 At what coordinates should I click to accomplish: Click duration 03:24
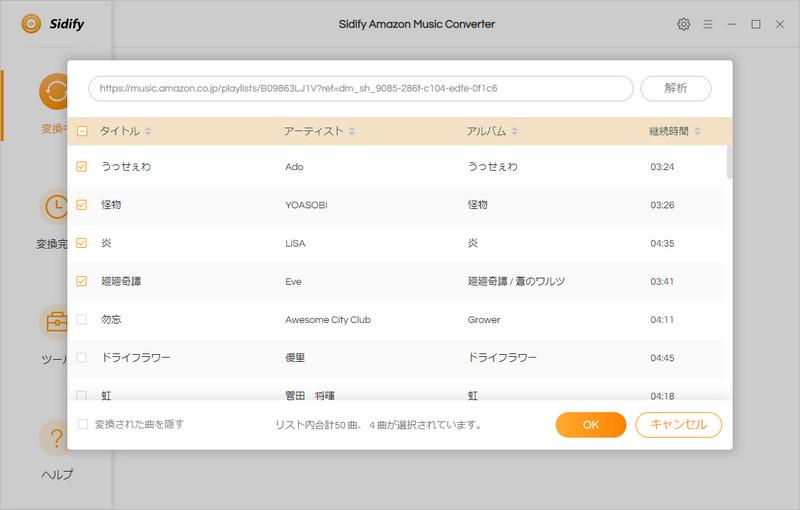tap(662, 167)
